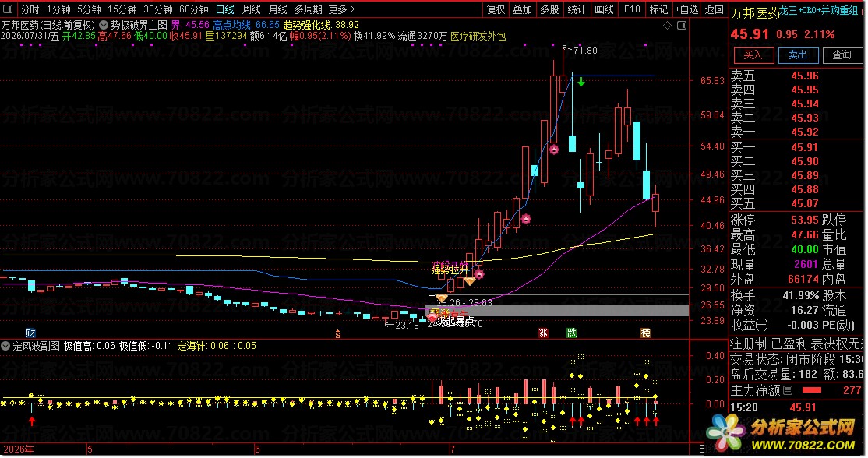Click the 换手 value 41.99%

tap(800, 295)
